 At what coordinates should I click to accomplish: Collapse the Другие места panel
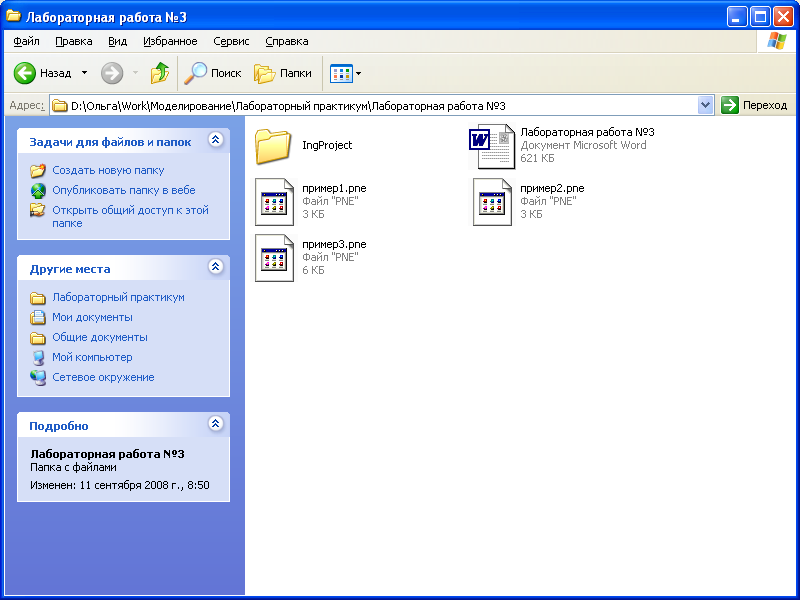[216, 267]
